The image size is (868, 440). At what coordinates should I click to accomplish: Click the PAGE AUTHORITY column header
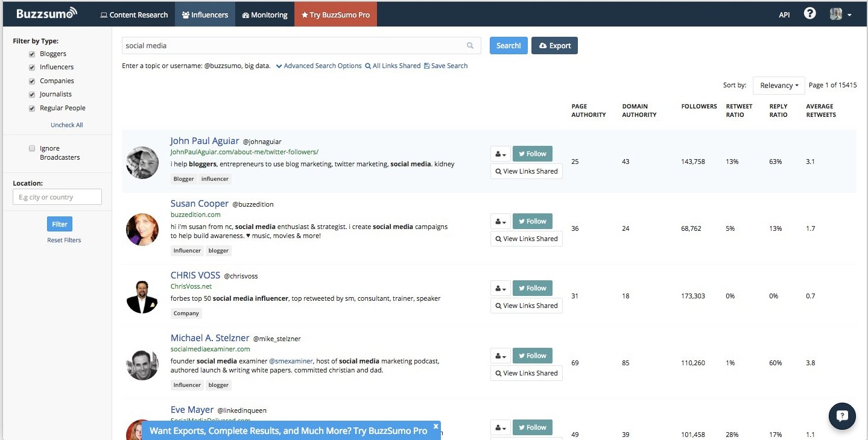589,110
